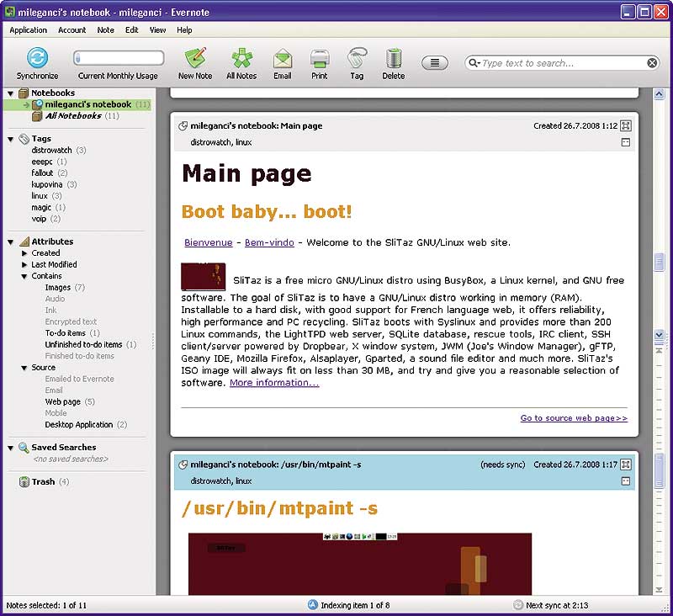Click the mtpaint note clock icon
Image resolution: width=673 pixels, height=616 pixels.
[183, 465]
